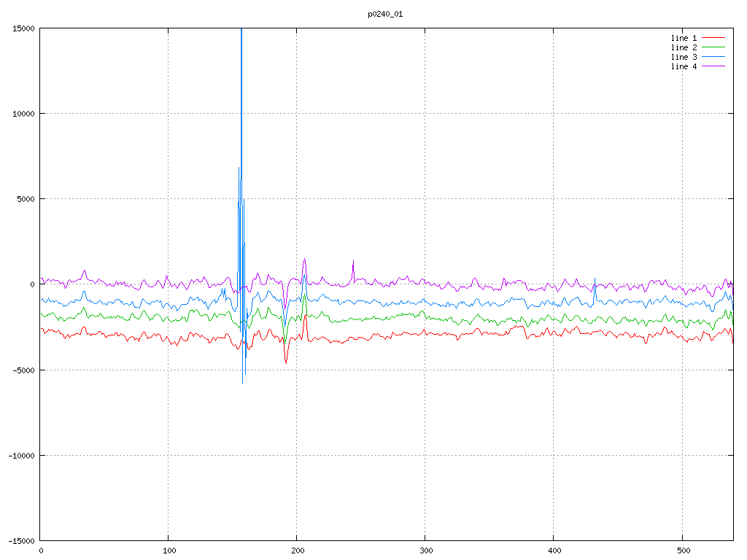Click the x-axis label 100
Image resolution: width=747 pixels, height=560 pixels.
tap(169, 551)
